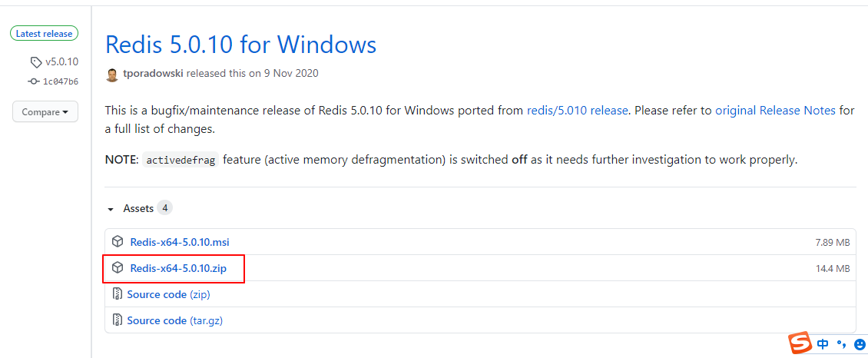Collapse the Assets section triangle

click(x=111, y=209)
